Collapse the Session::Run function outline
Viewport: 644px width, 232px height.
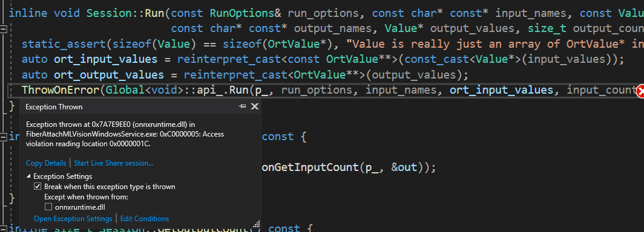point(4,28)
